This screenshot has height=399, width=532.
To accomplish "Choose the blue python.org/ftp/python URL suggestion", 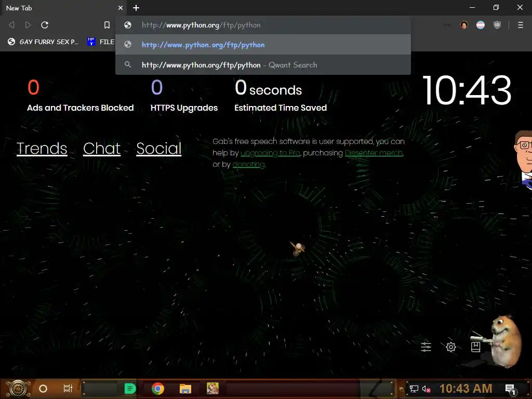I will pyautogui.click(x=263, y=45).
